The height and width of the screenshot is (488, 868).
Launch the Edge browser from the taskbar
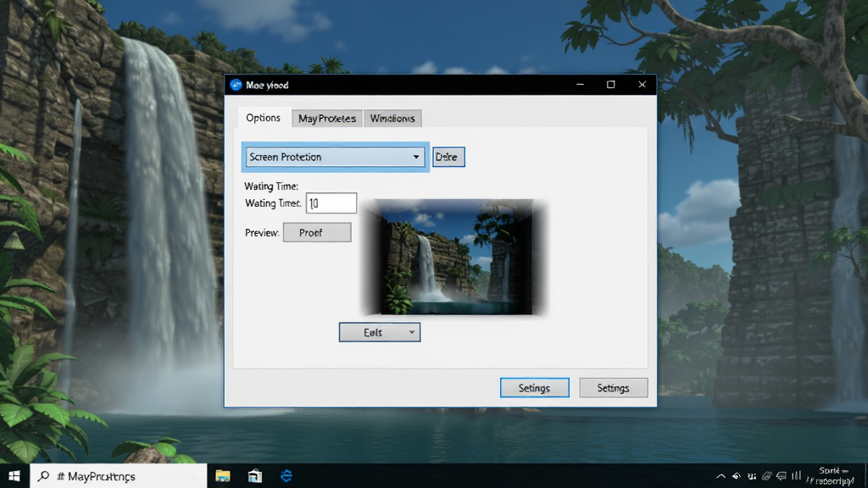[x=287, y=476]
